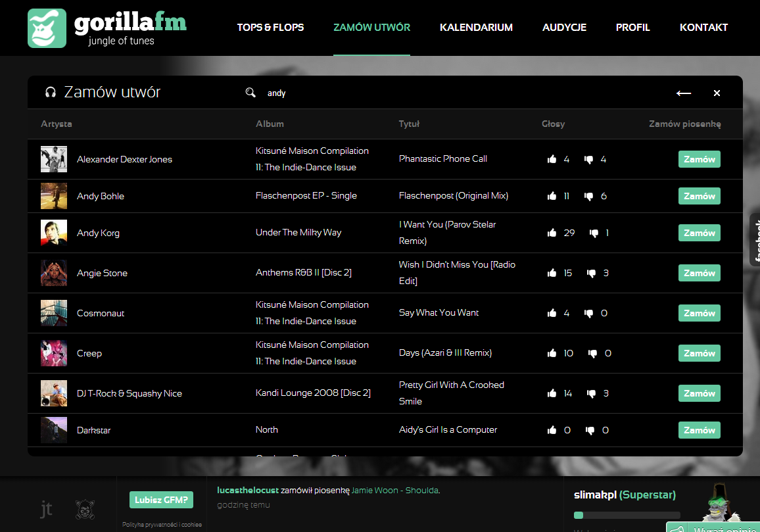
Task: Click the headphones icon beside Zamów utwór
Action: point(51,92)
